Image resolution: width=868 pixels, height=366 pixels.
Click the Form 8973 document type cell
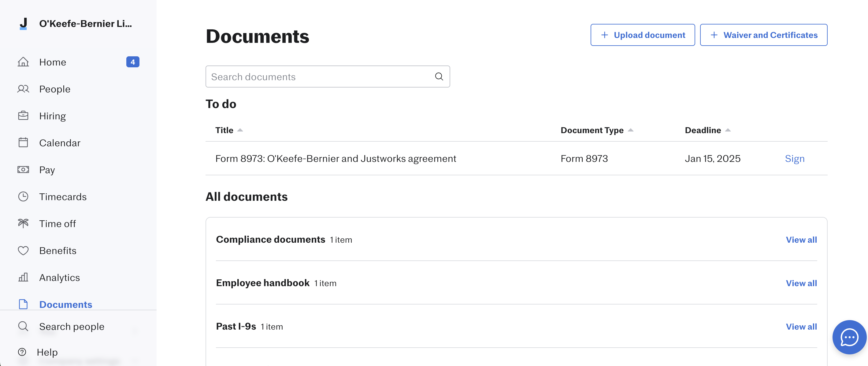point(584,159)
